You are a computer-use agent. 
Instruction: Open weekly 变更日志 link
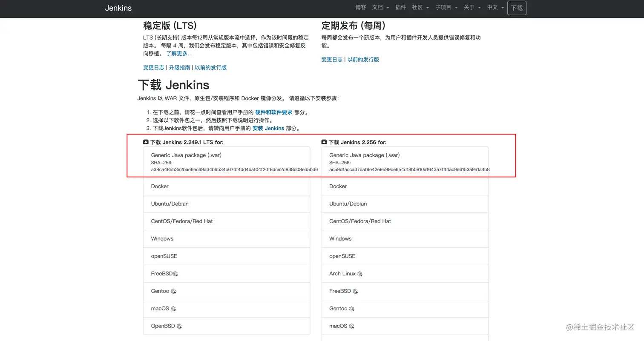332,60
